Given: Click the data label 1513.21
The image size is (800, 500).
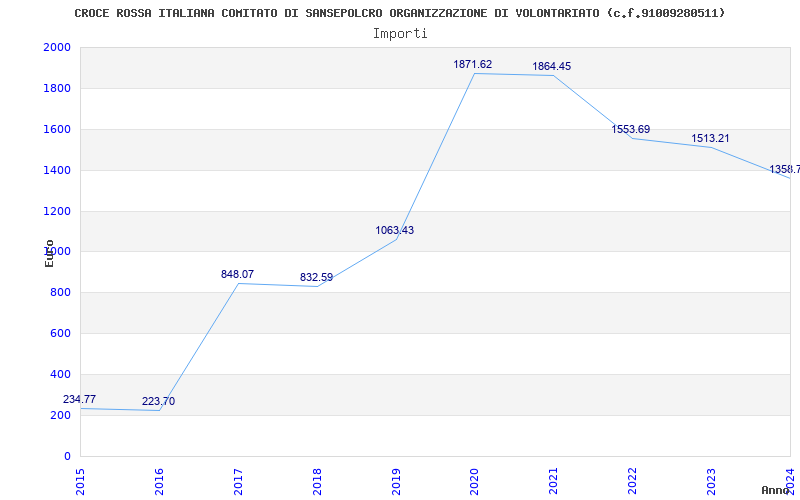Looking at the screenshot, I should coord(710,138).
